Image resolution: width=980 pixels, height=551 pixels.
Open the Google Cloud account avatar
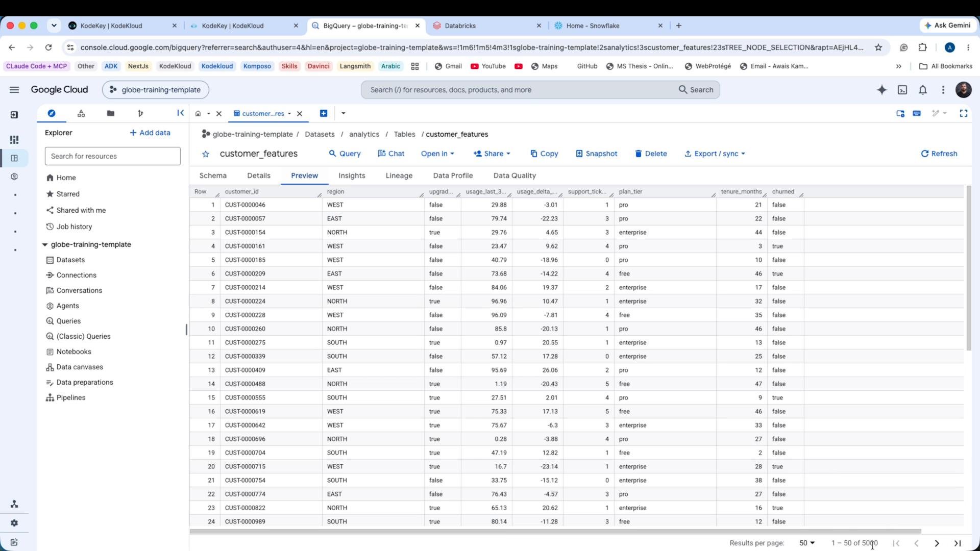(963, 90)
